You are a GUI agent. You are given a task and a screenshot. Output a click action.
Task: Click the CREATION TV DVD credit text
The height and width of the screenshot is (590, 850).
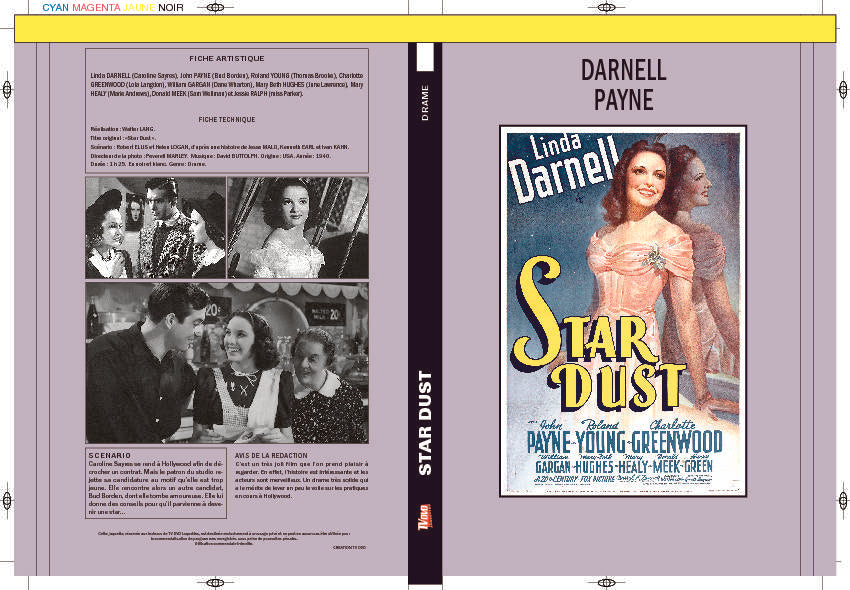pyautogui.click(x=349, y=548)
